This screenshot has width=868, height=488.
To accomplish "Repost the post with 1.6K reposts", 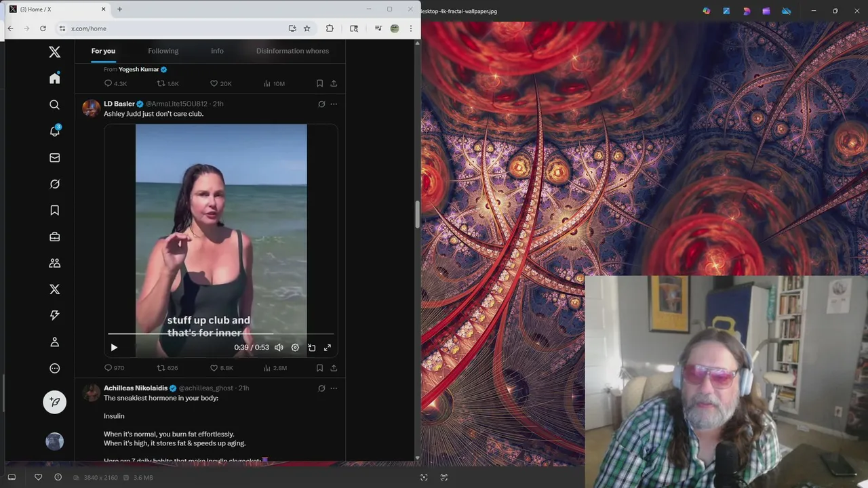I will click(x=168, y=83).
